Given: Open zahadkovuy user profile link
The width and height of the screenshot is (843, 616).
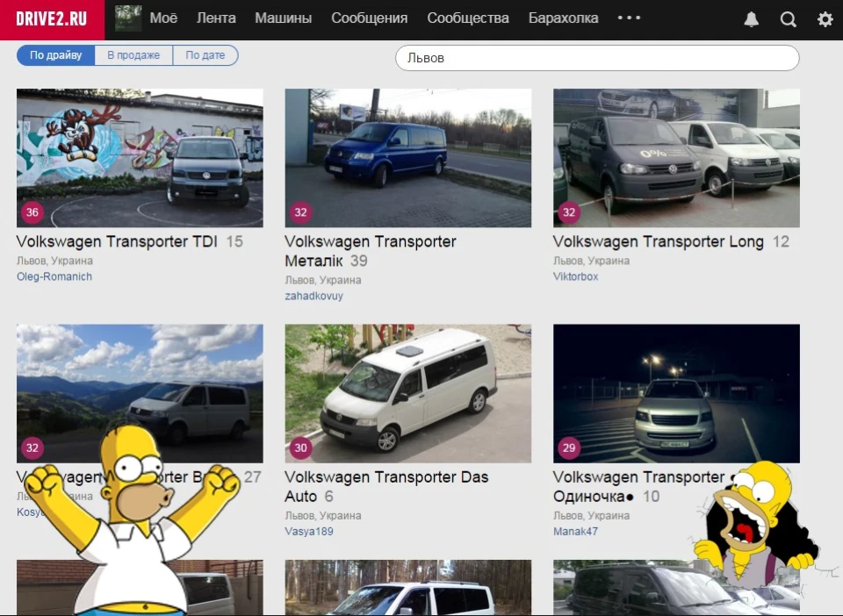Looking at the screenshot, I should [x=314, y=296].
